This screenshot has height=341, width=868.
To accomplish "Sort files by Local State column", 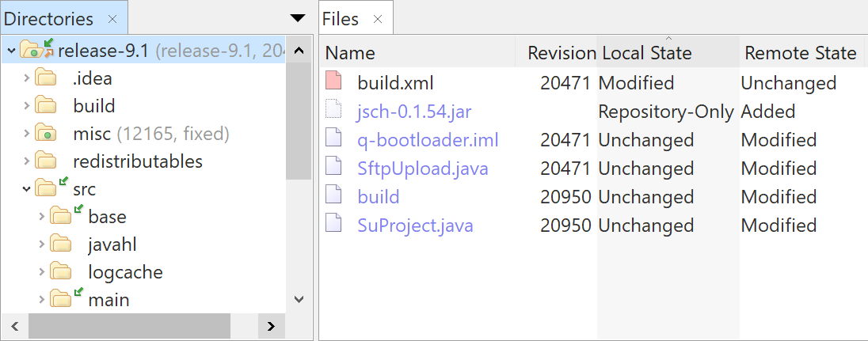I will click(x=647, y=53).
